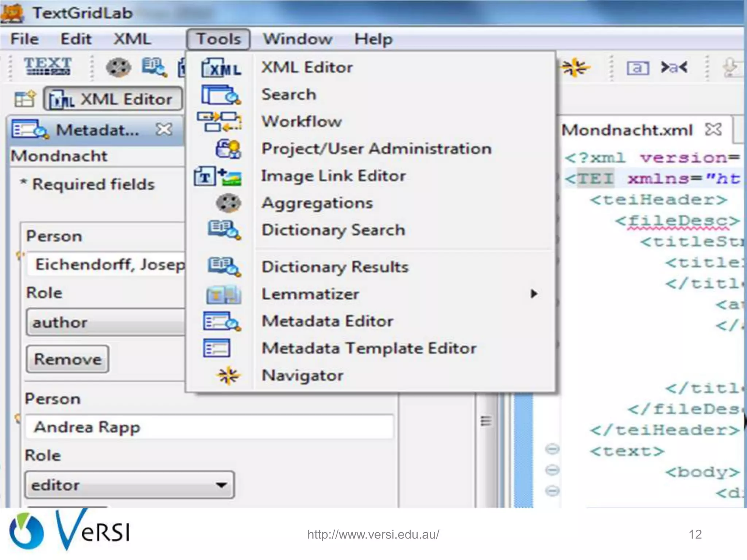Click the '>a<' icon in the toolbar
This screenshot has width=747, height=560.
(x=674, y=67)
